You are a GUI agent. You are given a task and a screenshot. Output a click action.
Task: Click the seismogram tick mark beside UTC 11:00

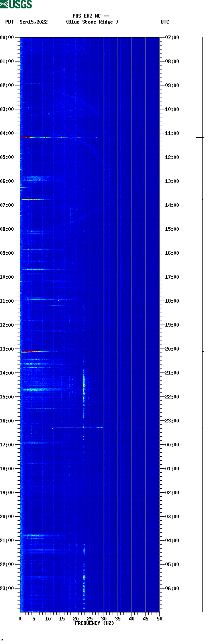(200, 137)
